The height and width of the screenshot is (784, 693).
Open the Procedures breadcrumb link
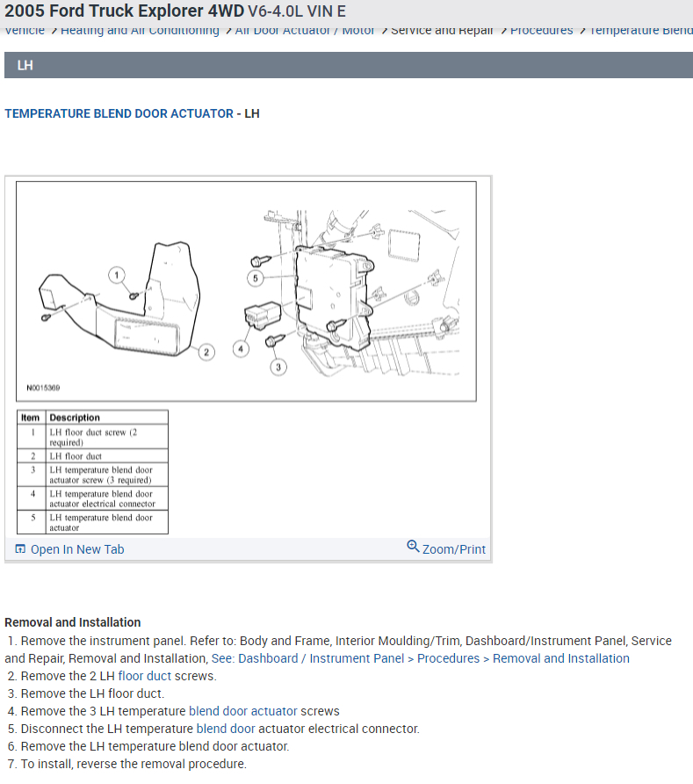542,31
